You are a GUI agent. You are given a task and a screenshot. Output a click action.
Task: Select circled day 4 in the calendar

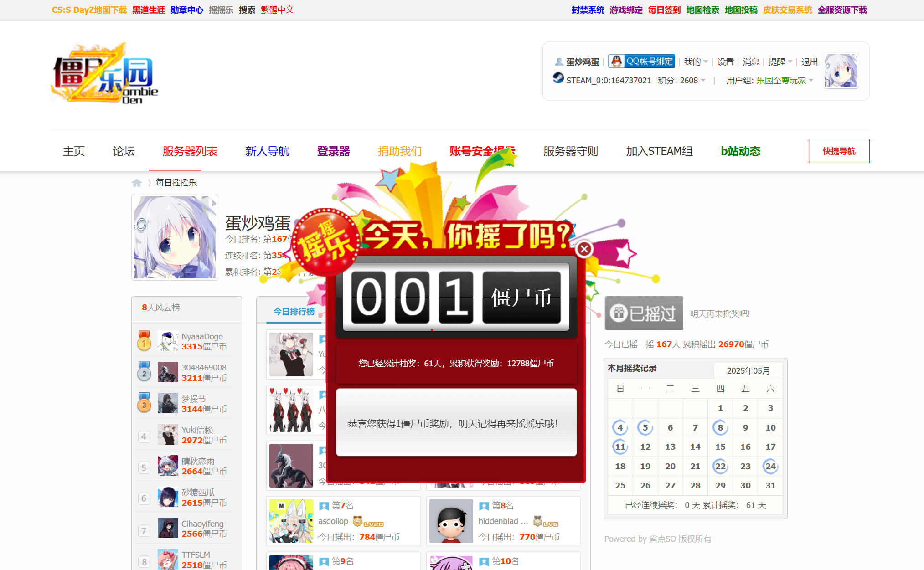(620, 427)
